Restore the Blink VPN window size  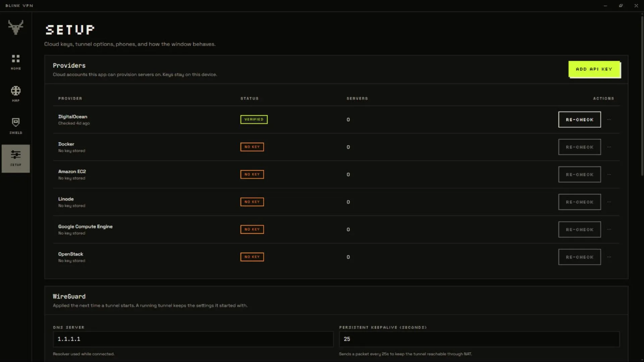pos(621,6)
